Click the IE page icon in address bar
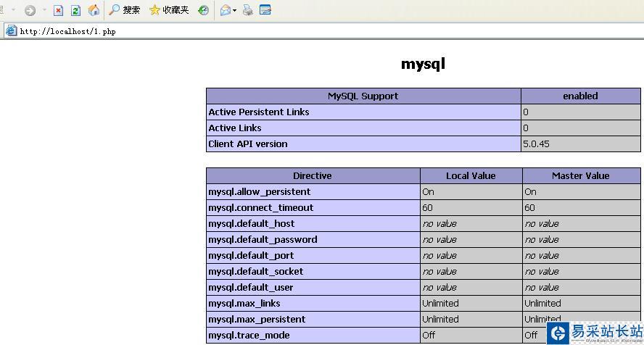This screenshot has width=644, height=345. (11, 30)
